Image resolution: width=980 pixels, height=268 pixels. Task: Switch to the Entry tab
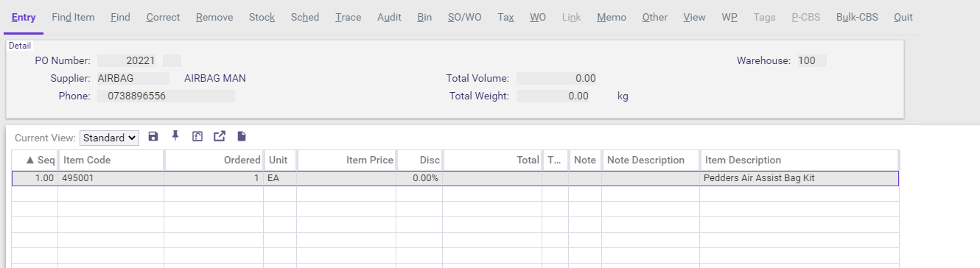pos(24,17)
